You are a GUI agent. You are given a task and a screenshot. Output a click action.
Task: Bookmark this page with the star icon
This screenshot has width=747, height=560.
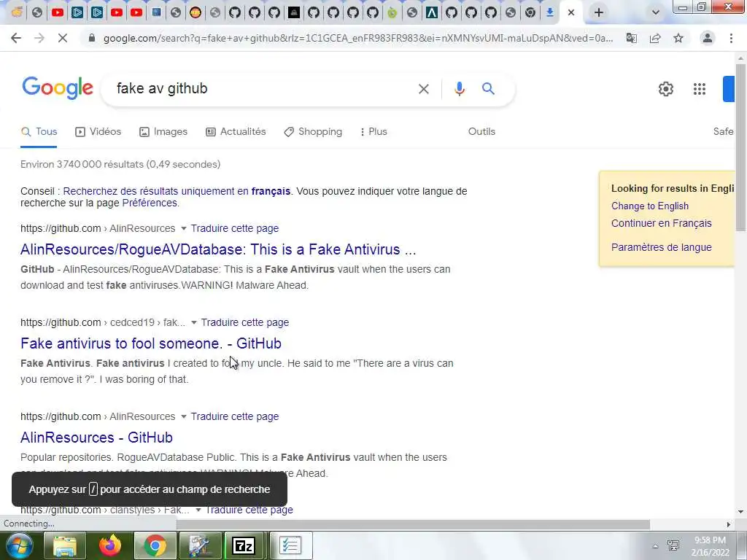pos(678,38)
